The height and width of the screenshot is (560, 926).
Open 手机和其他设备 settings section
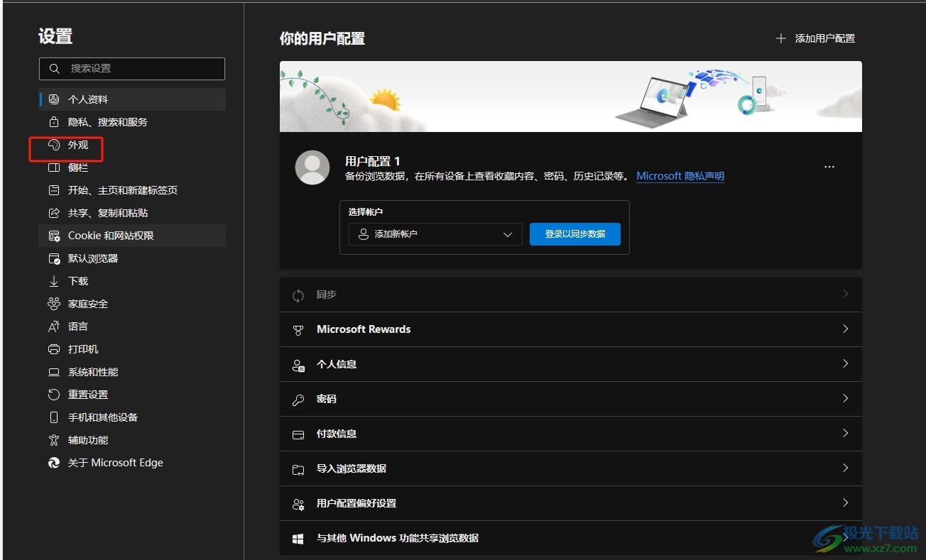[x=132, y=417]
